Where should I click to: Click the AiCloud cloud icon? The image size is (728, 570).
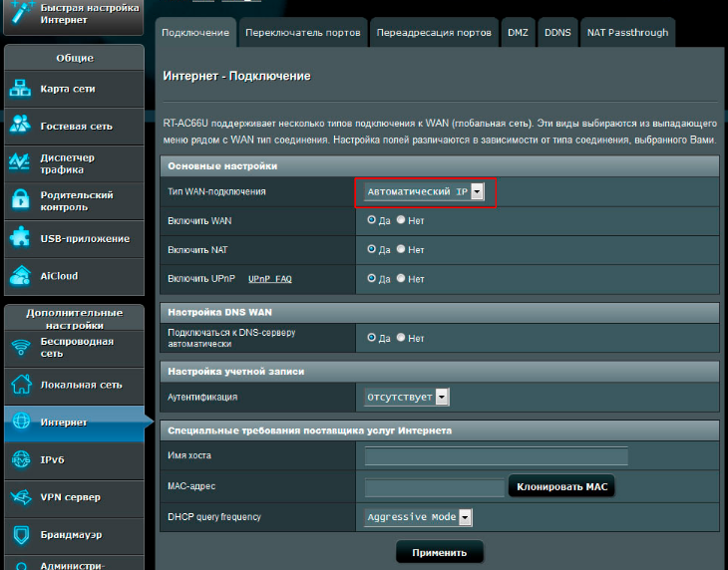coord(20,276)
